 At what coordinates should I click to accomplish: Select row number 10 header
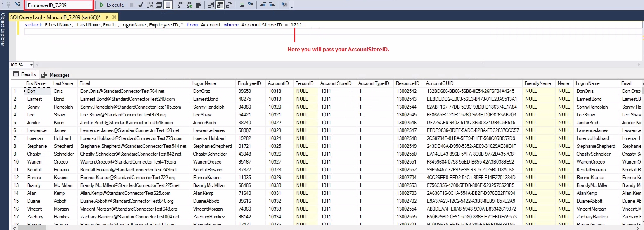point(18,162)
